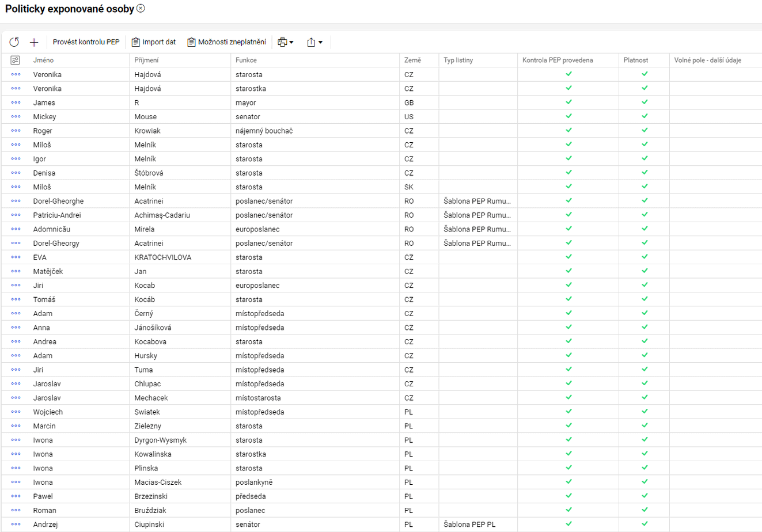Sort by Jméno column header
The image size is (762, 532).
click(43, 60)
